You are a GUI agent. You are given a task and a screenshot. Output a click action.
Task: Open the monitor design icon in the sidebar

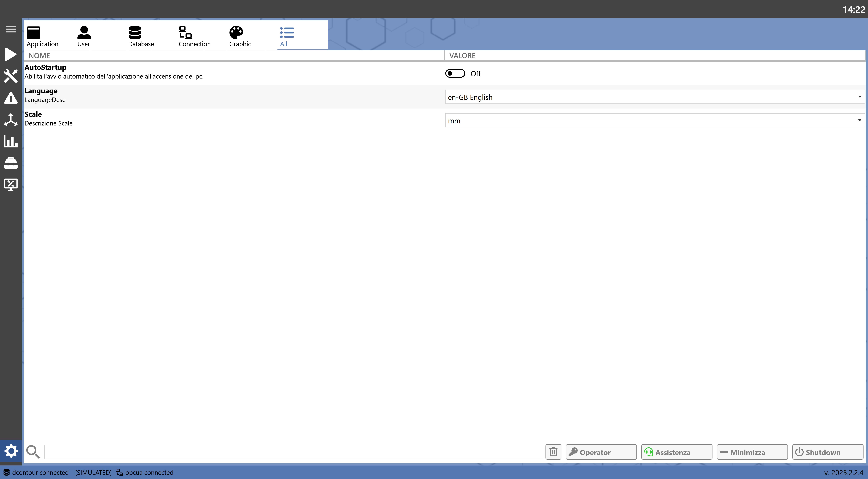[x=11, y=185]
